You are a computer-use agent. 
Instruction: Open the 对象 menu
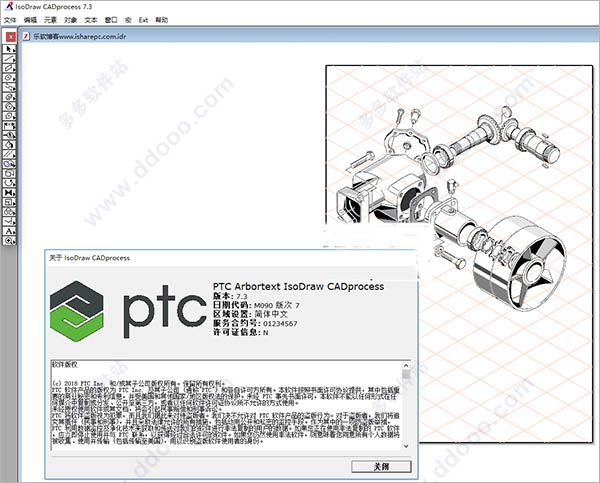pos(70,20)
